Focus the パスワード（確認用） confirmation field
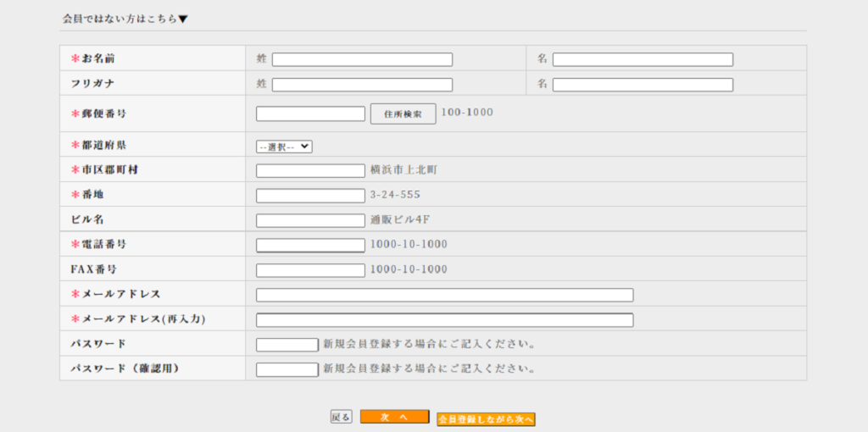Screen dimensions: 868x432 pos(287,369)
